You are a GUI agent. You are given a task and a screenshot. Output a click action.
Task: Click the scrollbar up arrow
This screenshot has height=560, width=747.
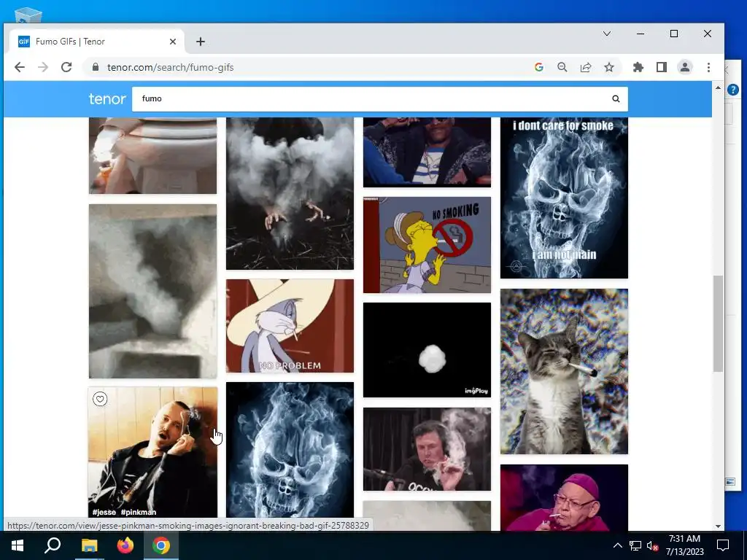point(718,87)
